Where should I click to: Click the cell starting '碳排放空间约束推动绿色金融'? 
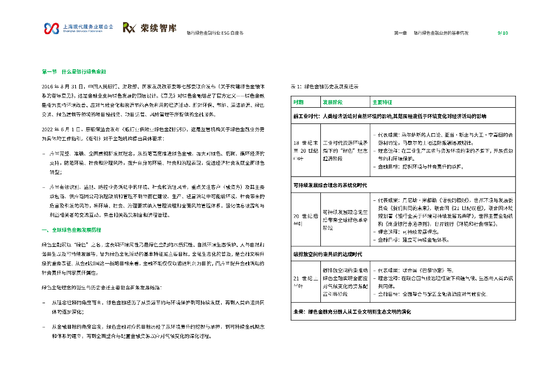tap(345, 282)
